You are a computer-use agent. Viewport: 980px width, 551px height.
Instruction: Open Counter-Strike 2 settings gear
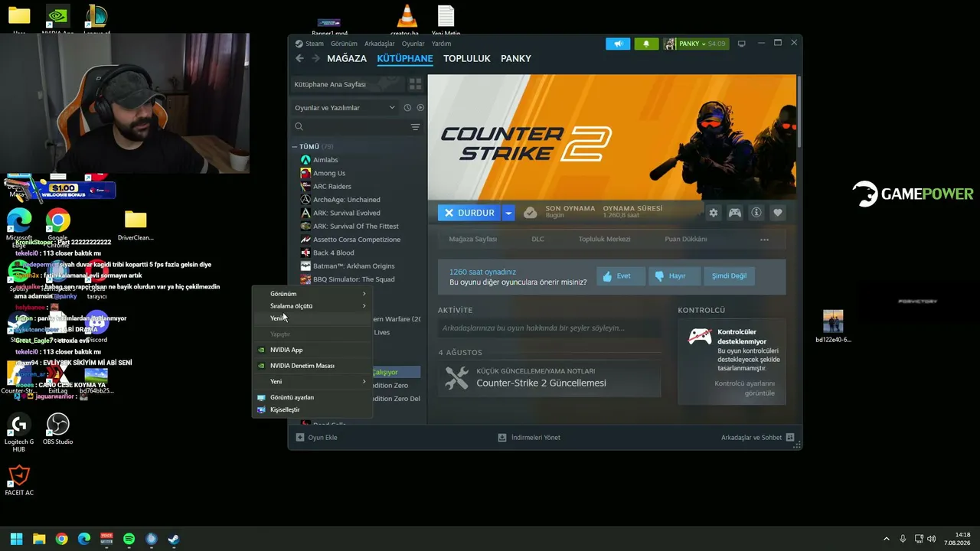(714, 213)
